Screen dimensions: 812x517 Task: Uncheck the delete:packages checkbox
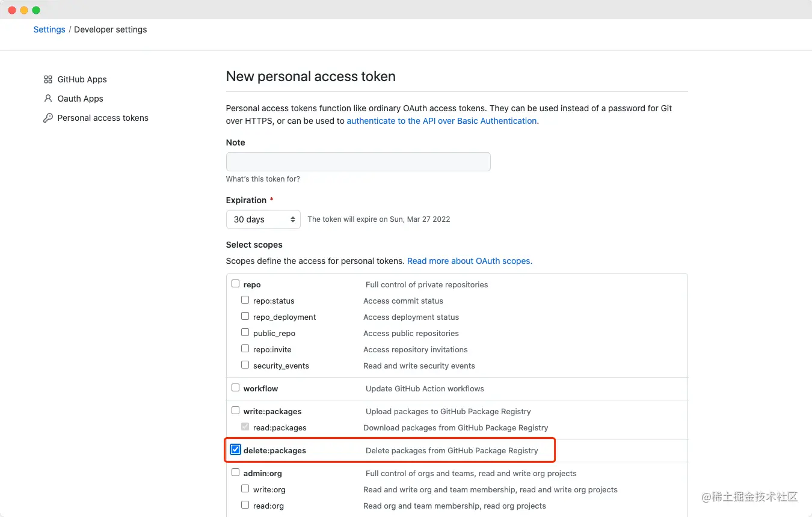(x=236, y=450)
